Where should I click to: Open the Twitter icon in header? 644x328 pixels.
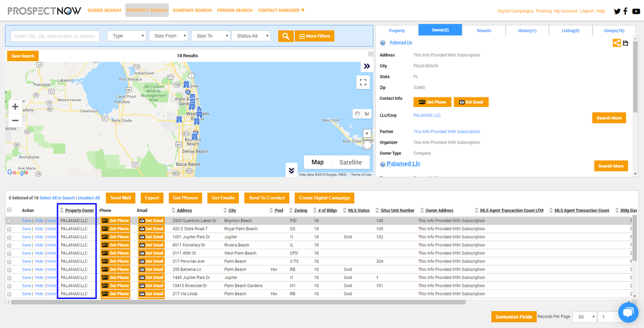click(617, 11)
